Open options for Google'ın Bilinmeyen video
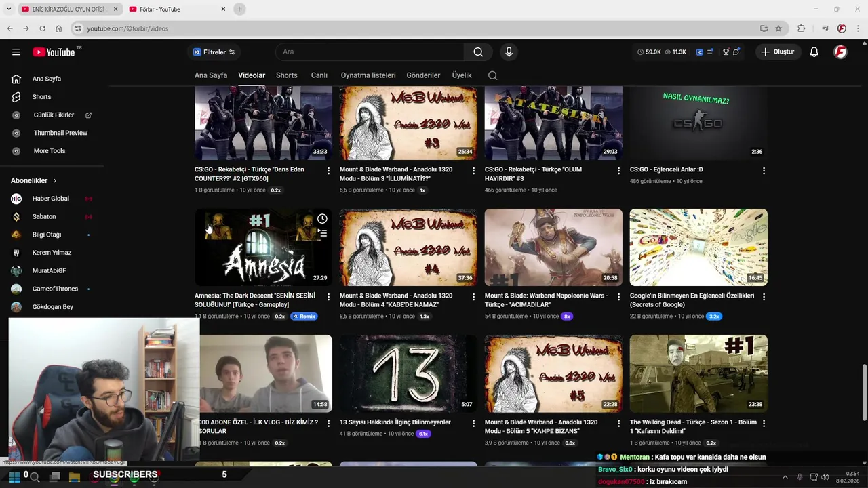Screen dimensions: 868x488 tap(764, 297)
